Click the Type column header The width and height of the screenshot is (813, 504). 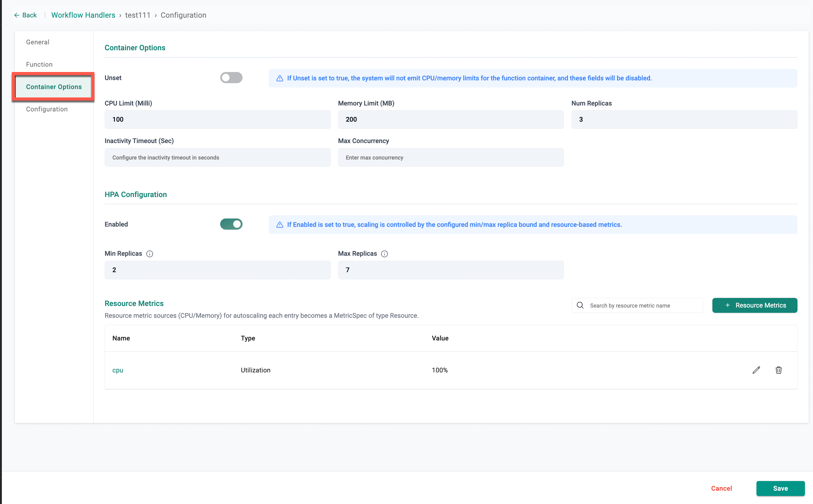point(248,338)
